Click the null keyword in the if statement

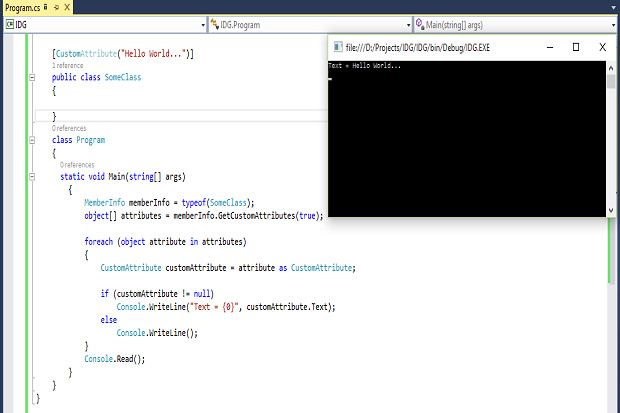[x=202, y=294]
